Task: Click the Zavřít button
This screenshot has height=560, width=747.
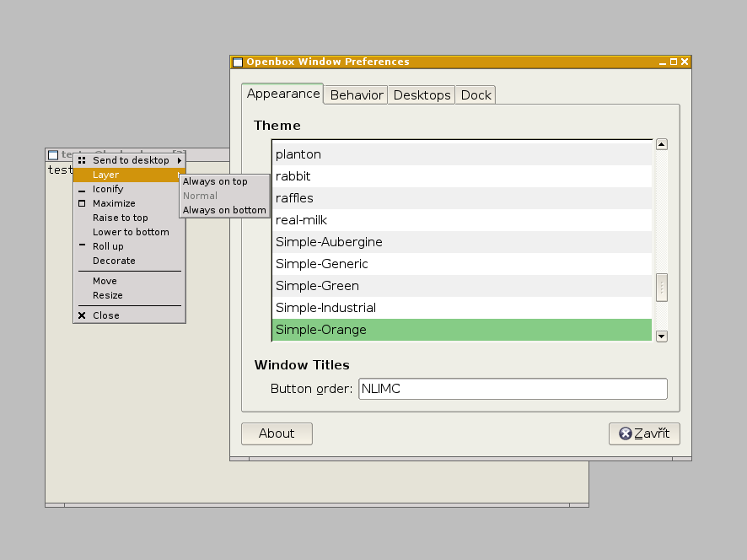Action: point(644,433)
